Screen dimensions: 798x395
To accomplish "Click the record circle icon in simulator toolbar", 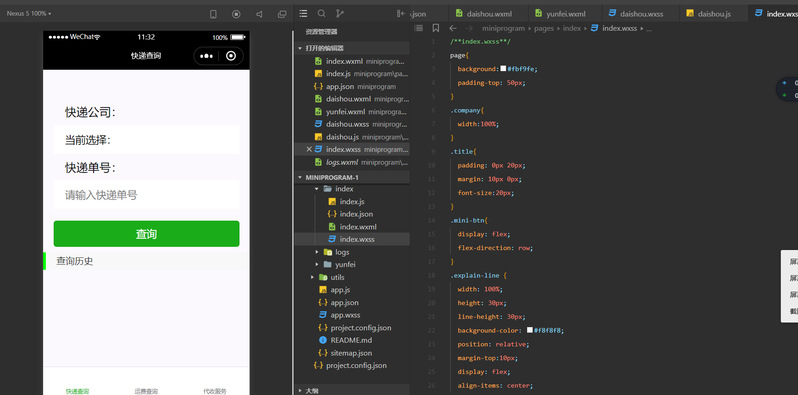I will click(x=236, y=14).
